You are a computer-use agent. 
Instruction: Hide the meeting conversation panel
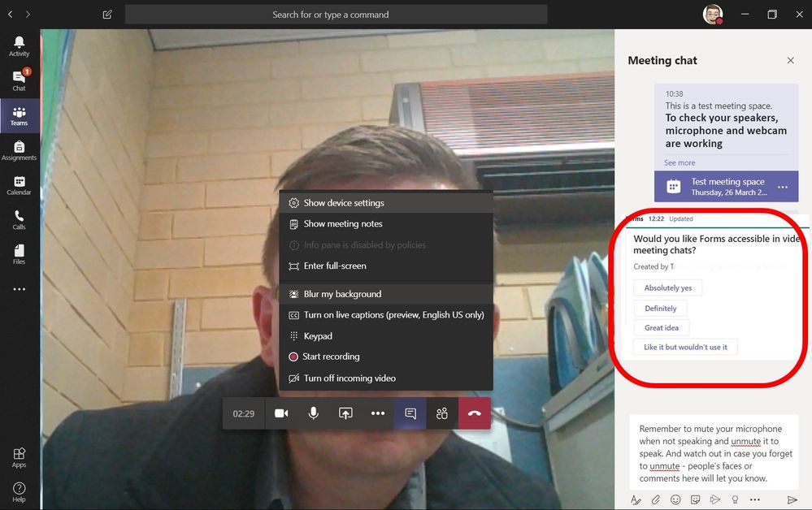[410, 413]
